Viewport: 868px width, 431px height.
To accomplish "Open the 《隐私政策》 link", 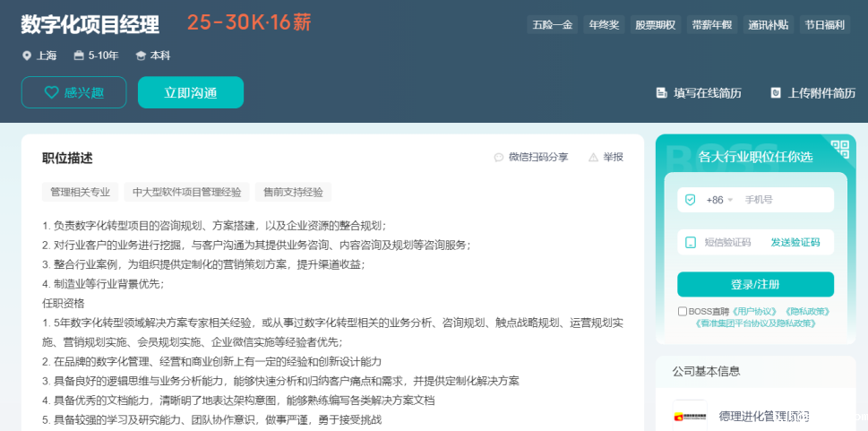I will tap(806, 312).
